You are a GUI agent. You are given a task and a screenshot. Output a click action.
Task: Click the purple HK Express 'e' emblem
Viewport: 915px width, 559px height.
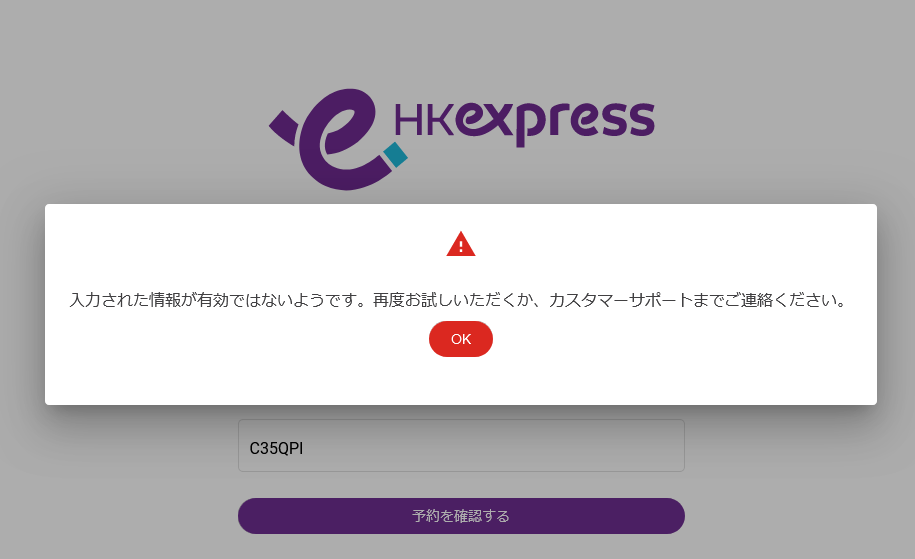point(345,139)
